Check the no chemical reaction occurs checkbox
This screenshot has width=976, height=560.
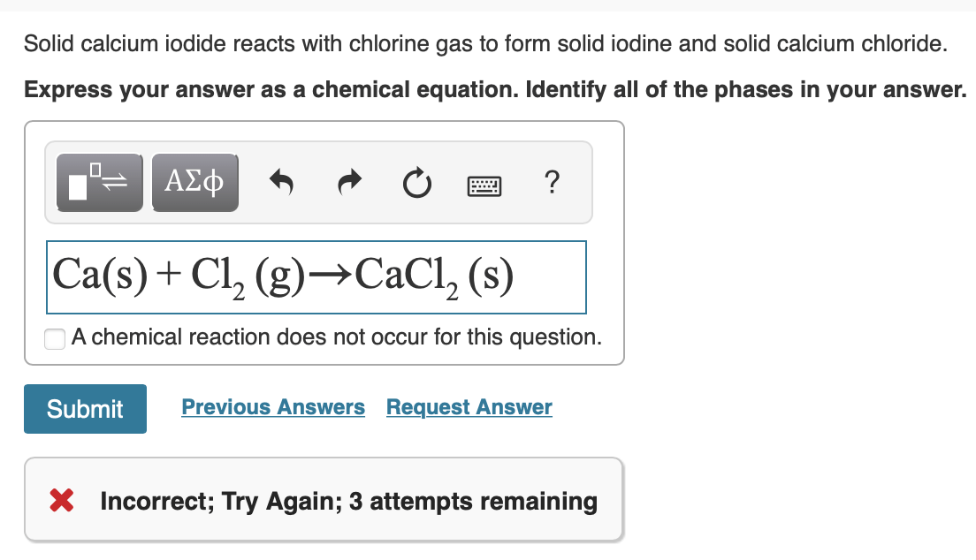(55, 339)
